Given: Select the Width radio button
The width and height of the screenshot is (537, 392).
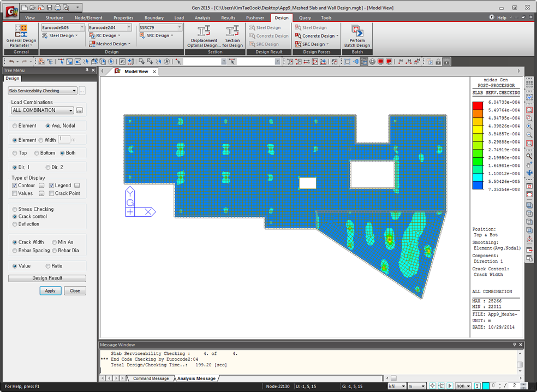Looking at the screenshot, I should 41,140.
